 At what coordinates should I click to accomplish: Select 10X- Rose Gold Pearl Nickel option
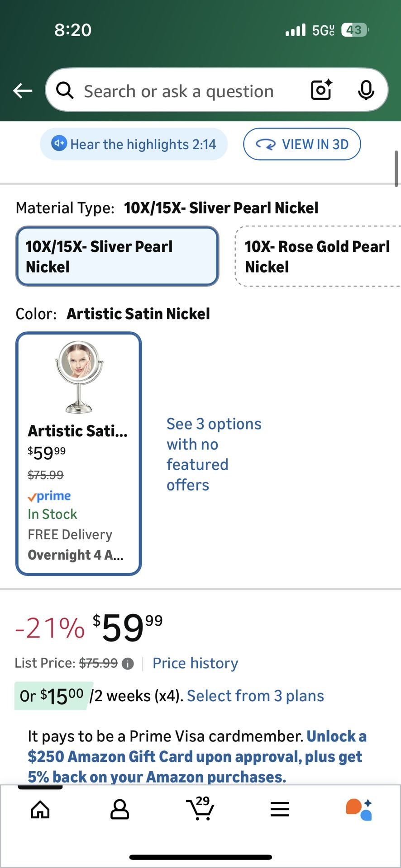[x=317, y=256]
